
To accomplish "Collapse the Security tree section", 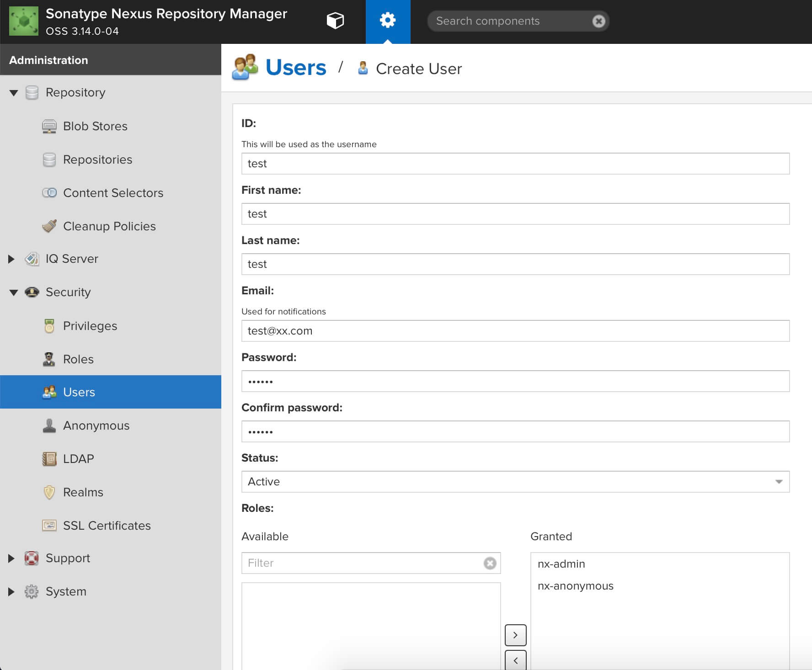I will click(14, 292).
